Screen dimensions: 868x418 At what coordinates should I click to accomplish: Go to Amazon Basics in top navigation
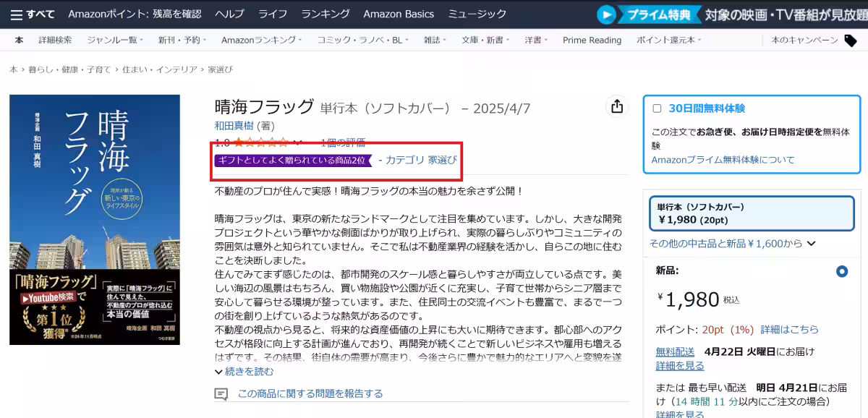[x=399, y=14]
